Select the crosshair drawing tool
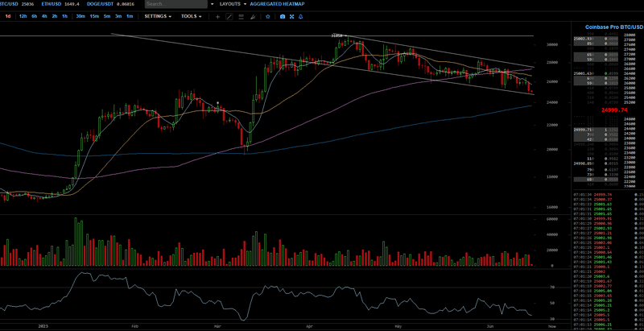 tap(217, 16)
